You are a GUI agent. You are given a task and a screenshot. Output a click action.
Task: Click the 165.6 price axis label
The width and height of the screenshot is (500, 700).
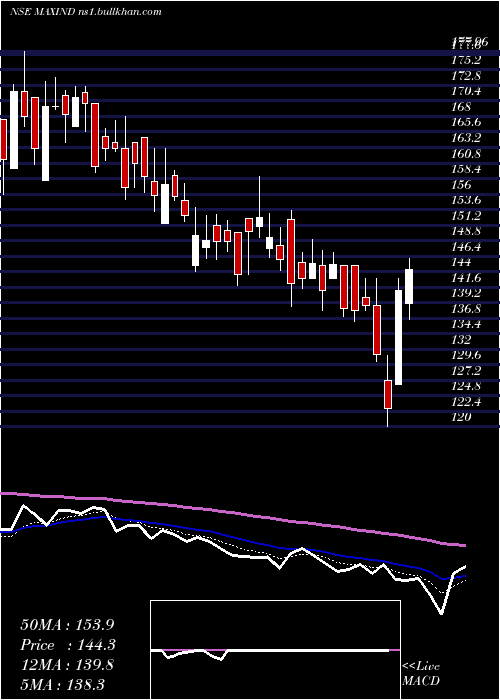(466, 122)
